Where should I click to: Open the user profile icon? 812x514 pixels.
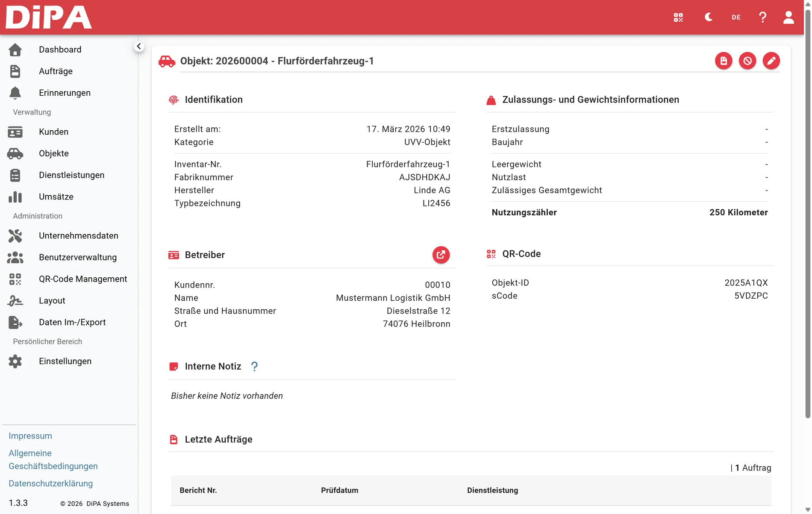788,17
